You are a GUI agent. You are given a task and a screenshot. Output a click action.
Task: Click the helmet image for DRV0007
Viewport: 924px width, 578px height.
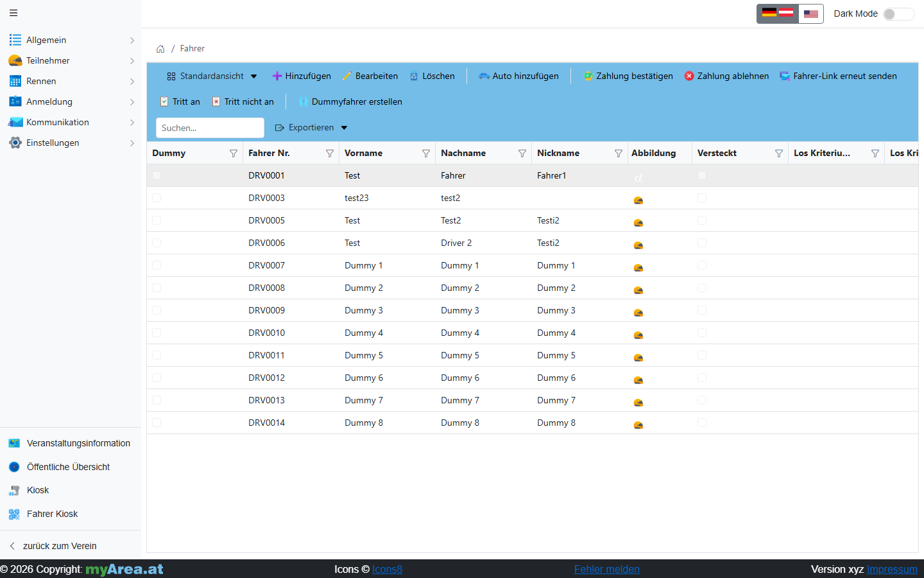tap(638, 268)
